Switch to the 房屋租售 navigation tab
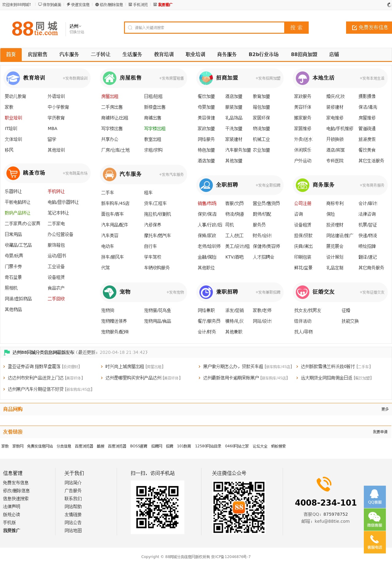 tap(37, 55)
